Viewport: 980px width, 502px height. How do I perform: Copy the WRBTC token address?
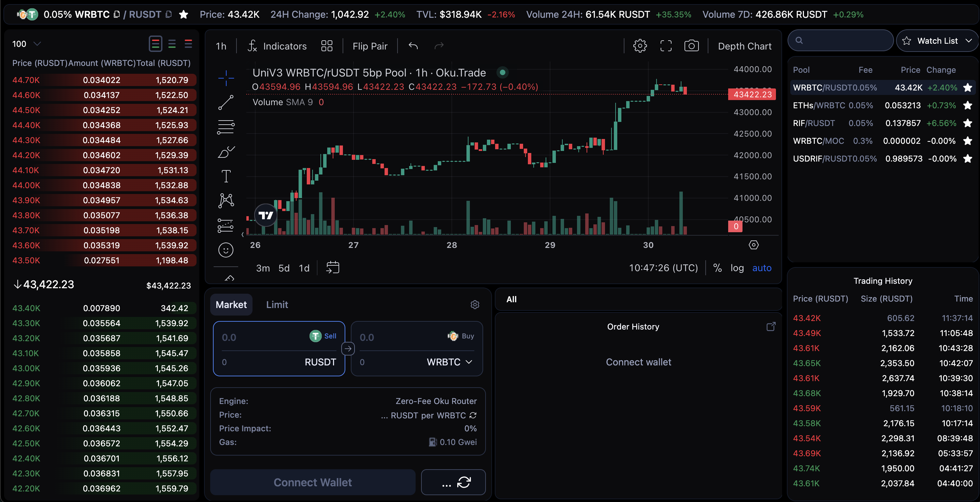pyautogui.click(x=117, y=14)
